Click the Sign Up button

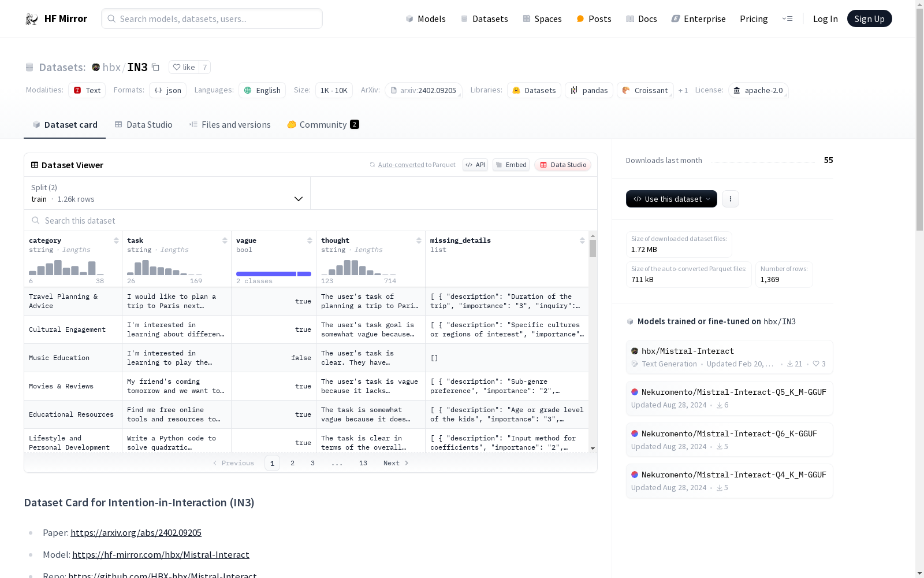869,18
